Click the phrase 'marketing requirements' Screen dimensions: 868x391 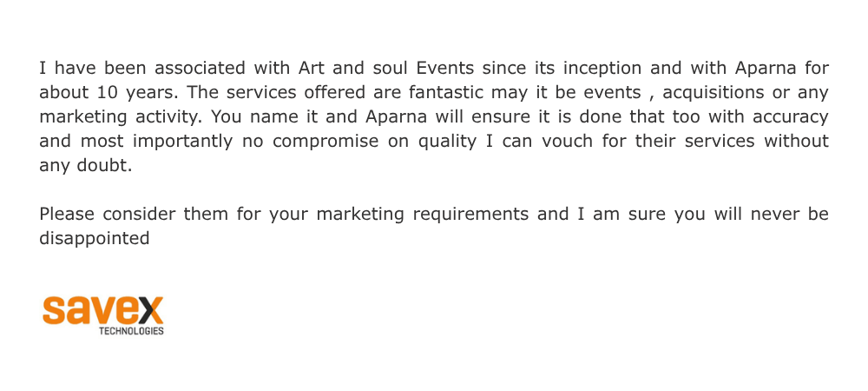(x=423, y=215)
